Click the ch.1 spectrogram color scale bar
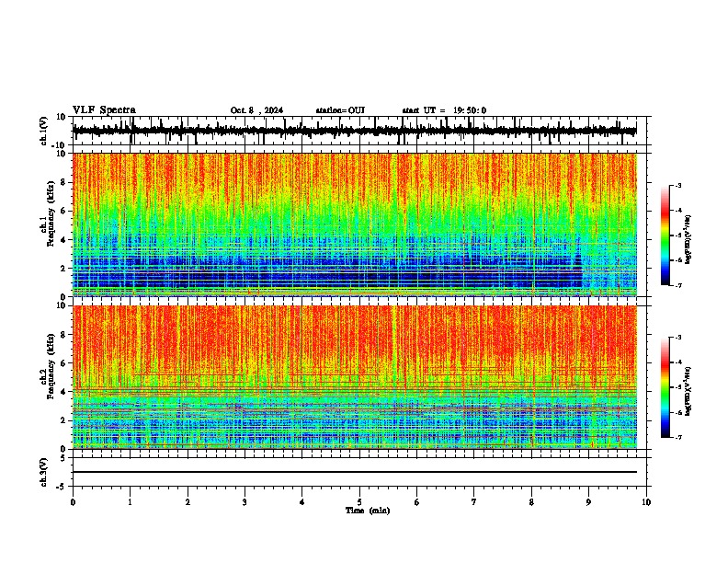 click(x=665, y=236)
